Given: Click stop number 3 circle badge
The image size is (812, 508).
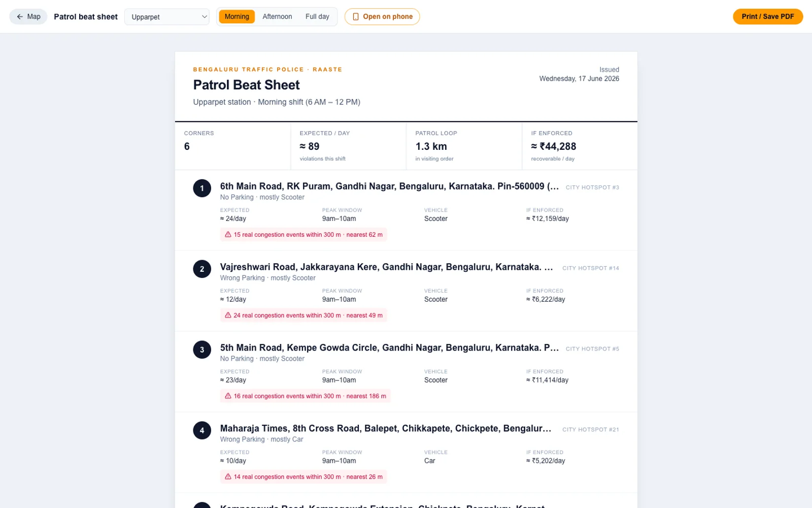Looking at the screenshot, I should (x=202, y=350).
